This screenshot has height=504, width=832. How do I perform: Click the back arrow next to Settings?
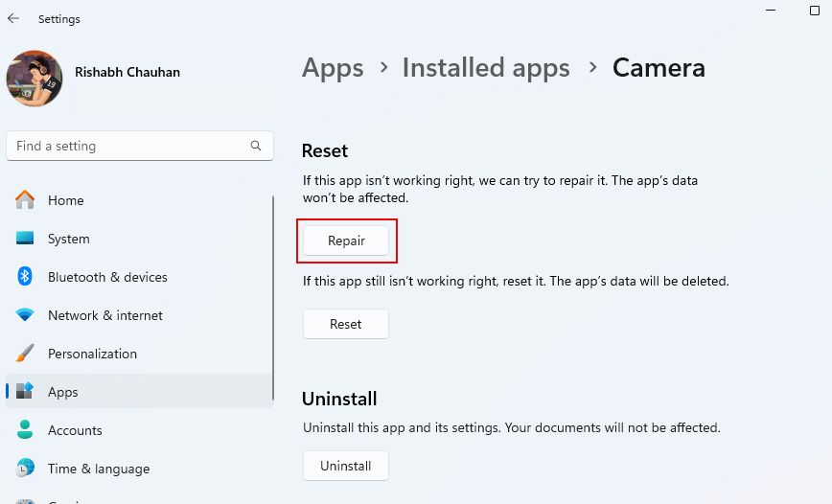click(x=13, y=18)
